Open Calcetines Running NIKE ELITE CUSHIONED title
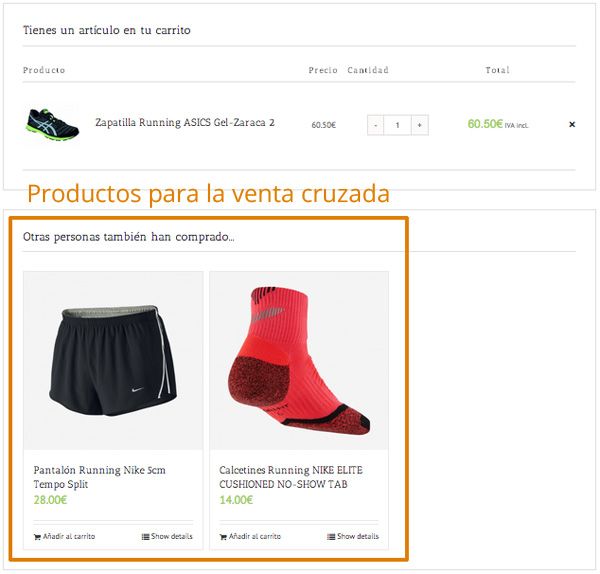 coord(291,477)
